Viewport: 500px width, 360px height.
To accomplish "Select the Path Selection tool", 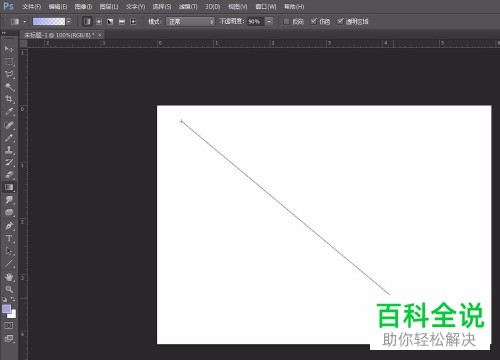I will (9, 251).
